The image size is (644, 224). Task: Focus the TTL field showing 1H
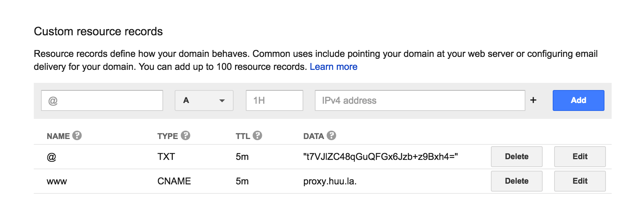275,100
